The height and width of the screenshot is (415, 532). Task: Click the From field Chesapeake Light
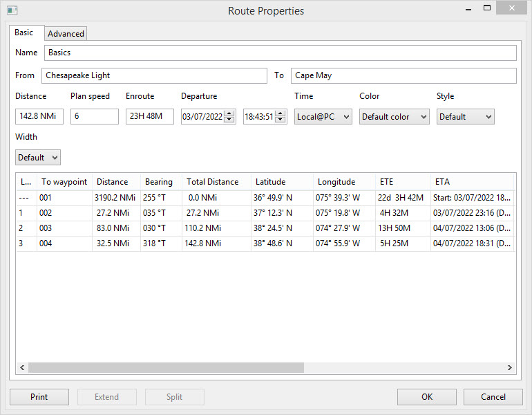tap(154, 75)
